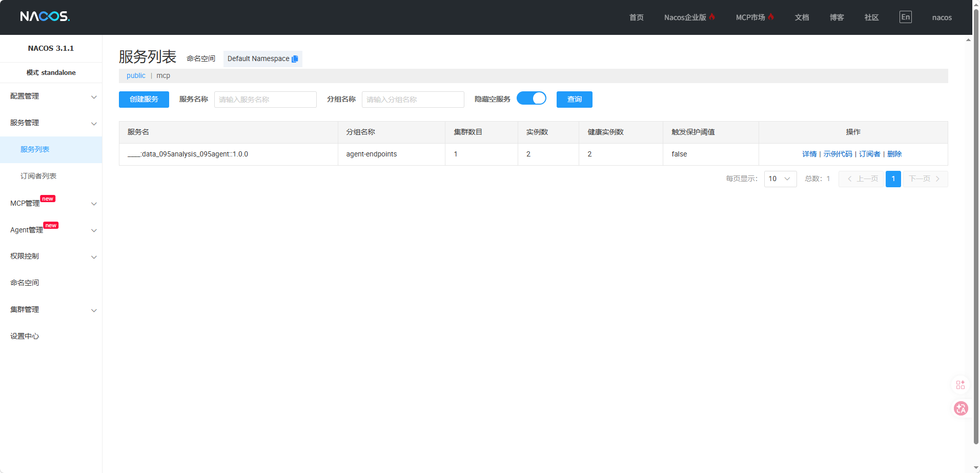Viewport: 980px width, 473px height.
Task: Select 服务列表 in the sidebar
Action: [51, 150]
